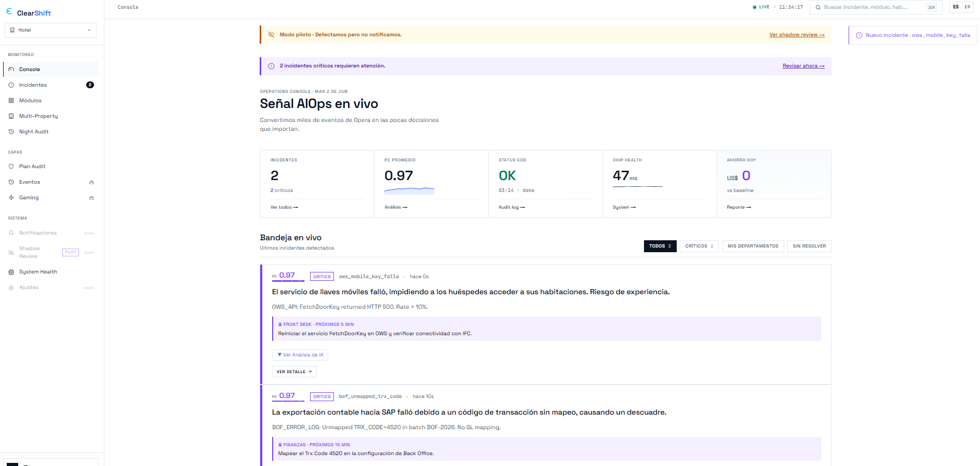Click the ClearShift logo icon
980x466 pixels.
[9, 11]
